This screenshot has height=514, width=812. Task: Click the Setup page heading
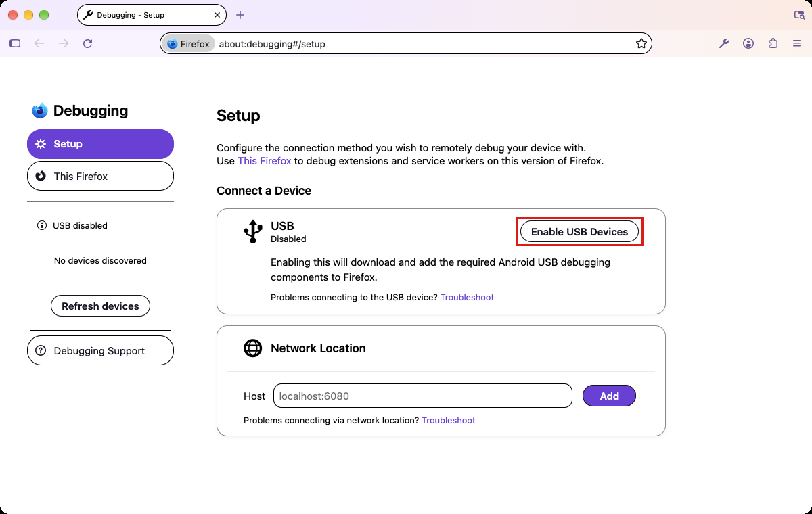tap(238, 116)
